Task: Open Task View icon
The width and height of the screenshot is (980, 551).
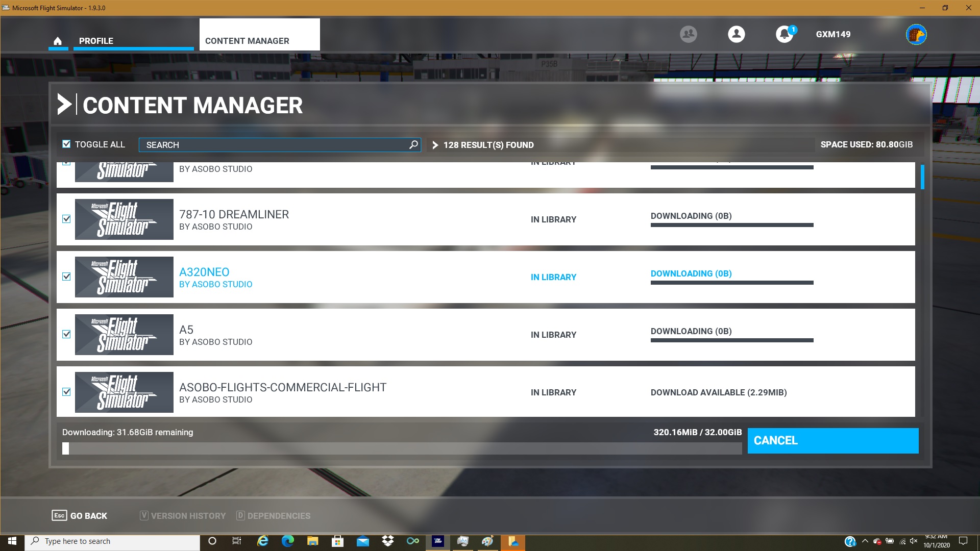Action: pos(237,541)
